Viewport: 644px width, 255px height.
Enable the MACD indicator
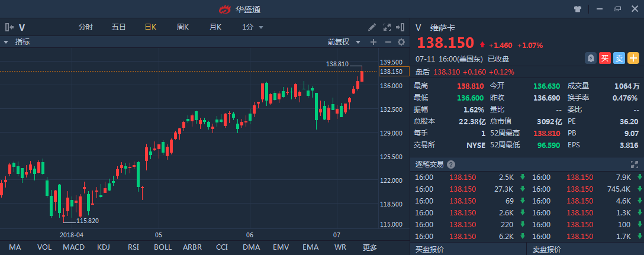(x=74, y=247)
